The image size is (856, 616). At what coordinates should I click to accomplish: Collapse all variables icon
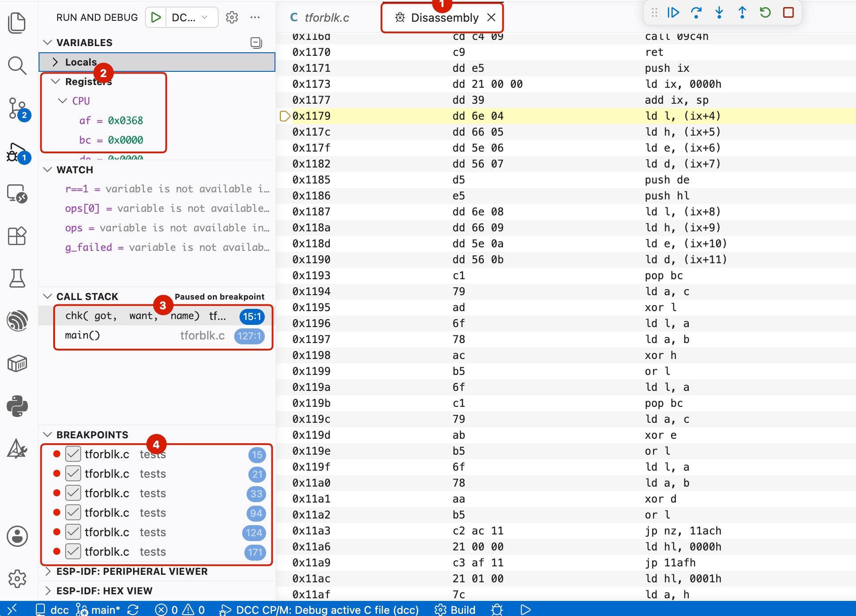click(256, 43)
